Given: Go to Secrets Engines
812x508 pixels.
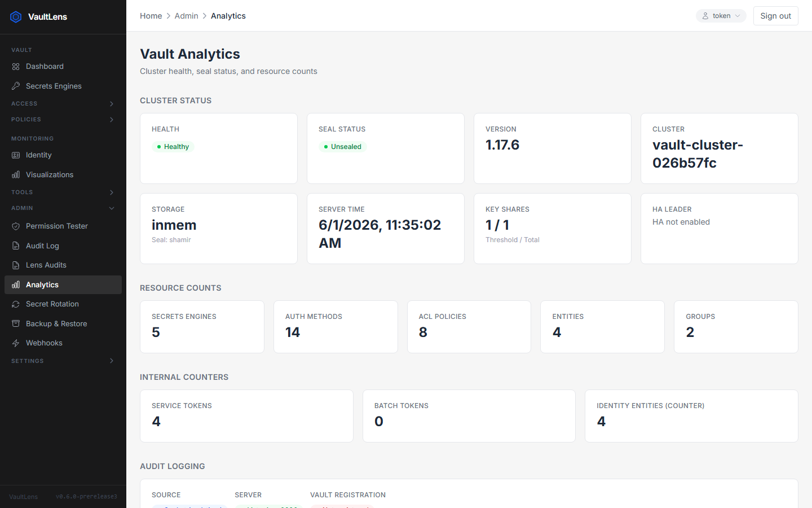Looking at the screenshot, I should (x=63, y=86).
